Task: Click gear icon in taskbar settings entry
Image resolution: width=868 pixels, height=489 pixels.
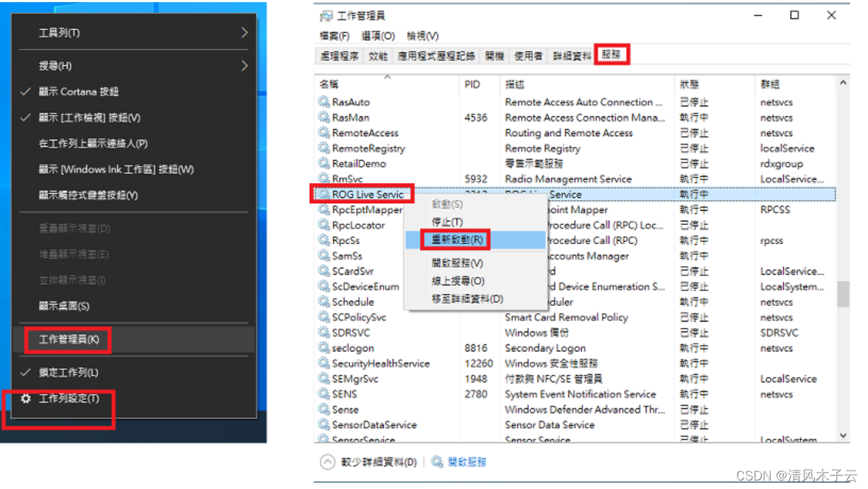Action: 26,399
